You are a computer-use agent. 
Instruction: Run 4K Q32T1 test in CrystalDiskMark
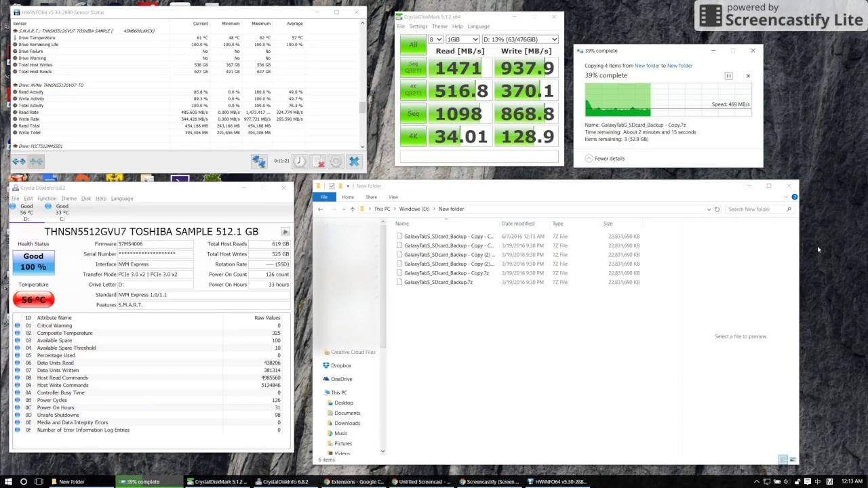click(x=413, y=90)
